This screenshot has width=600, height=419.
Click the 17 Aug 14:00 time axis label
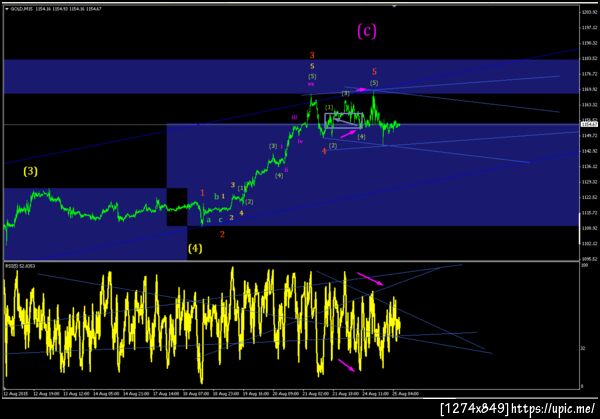pos(166,393)
